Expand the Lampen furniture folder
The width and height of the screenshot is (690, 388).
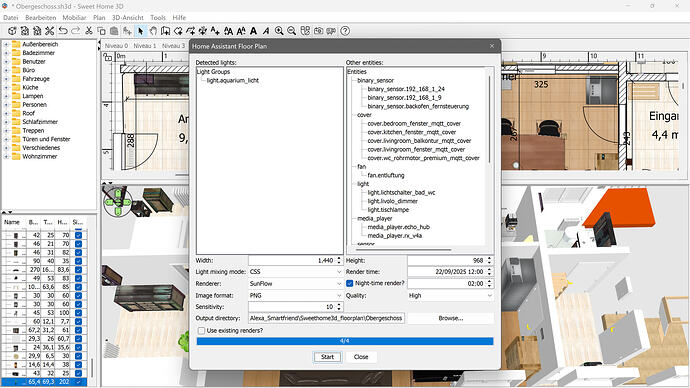(x=6, y=96)
